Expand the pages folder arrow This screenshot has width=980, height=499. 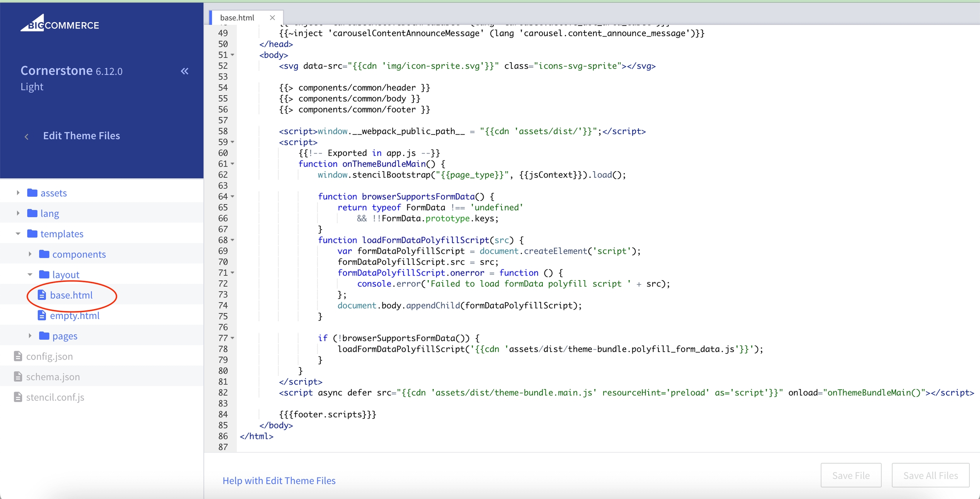[30, 336]
